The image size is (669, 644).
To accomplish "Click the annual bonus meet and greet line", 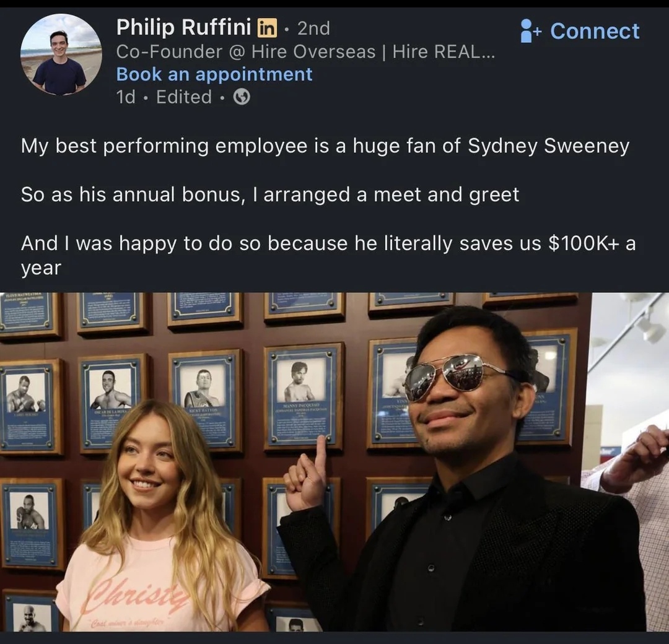I will [x=270, y=194].
